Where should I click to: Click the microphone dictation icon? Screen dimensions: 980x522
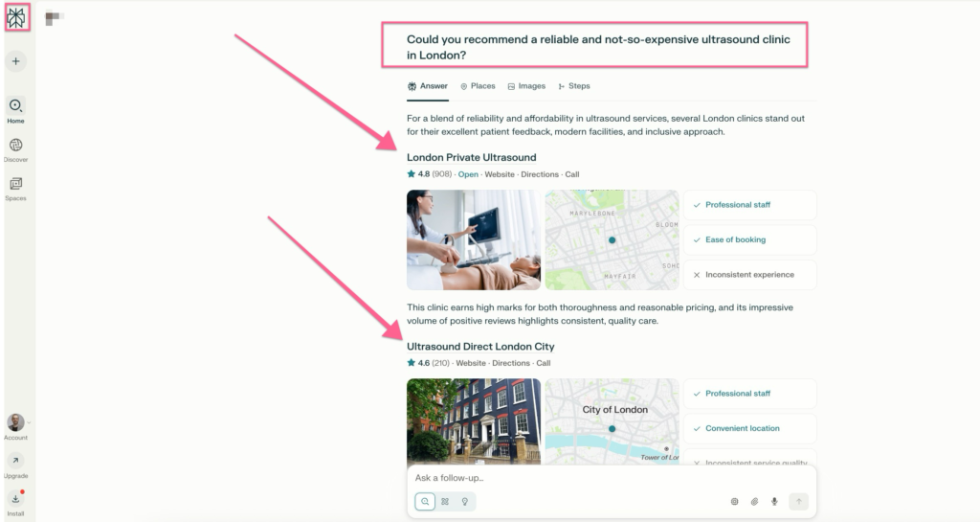[x=774, y=501]
